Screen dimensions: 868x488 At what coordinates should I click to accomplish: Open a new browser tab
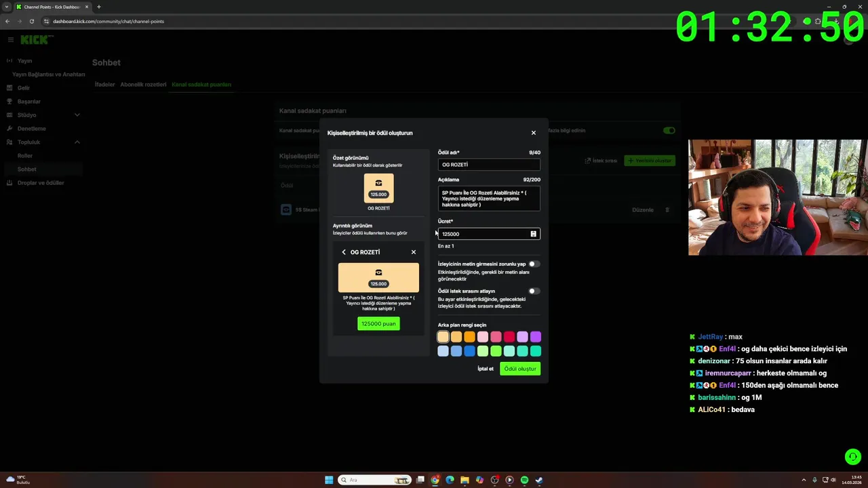coord(98,7)
